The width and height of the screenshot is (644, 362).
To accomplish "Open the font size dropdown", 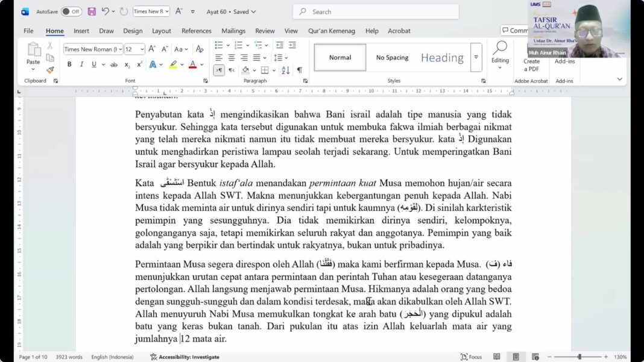I will point(142,49).
